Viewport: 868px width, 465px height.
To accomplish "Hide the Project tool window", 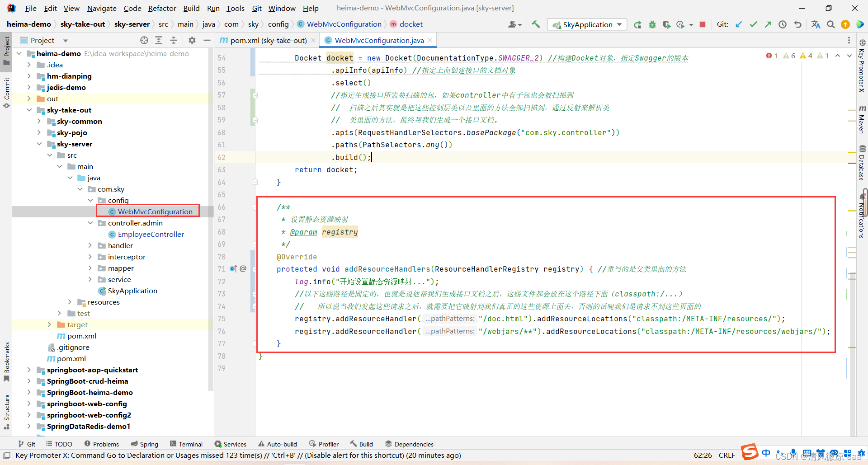I will [x=207, y=40].
